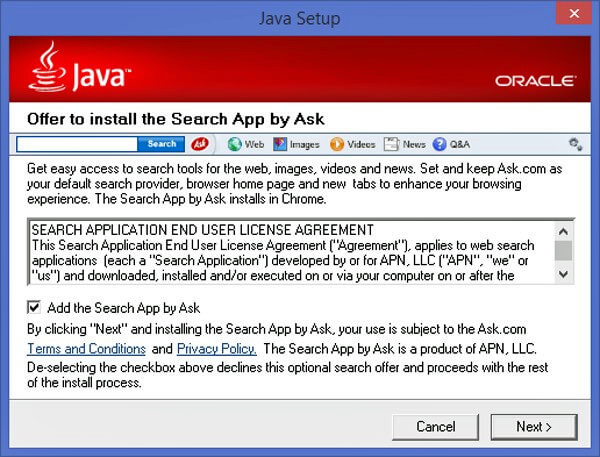Close the Java Setup window
Image resolution: width=600 pixels, height=457 pixels.
tap(574, 14)
